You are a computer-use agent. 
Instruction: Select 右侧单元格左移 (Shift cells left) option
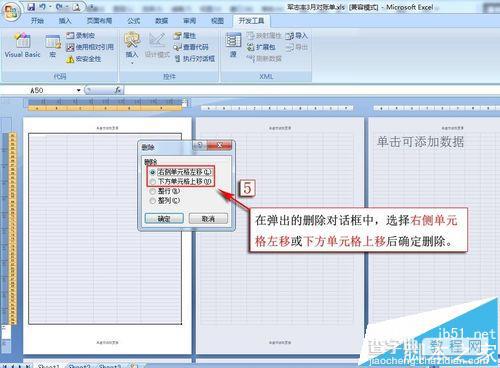click(x=180, y=172)
